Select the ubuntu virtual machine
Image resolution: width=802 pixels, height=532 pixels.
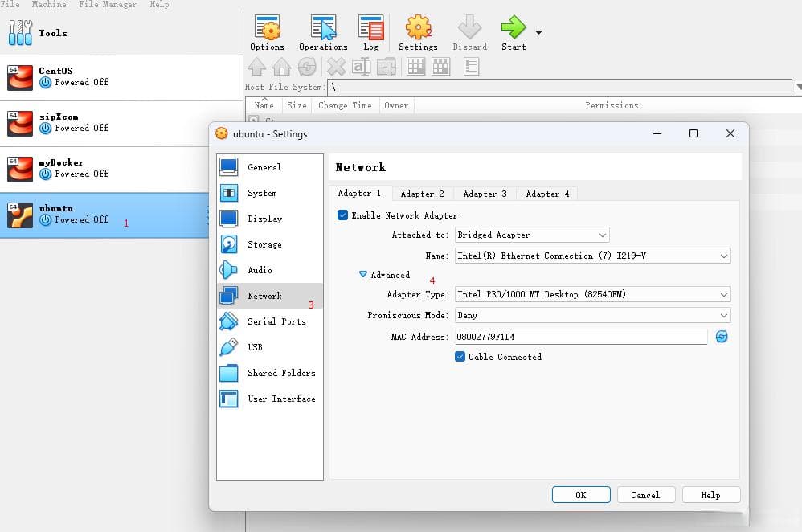(104, 215)
